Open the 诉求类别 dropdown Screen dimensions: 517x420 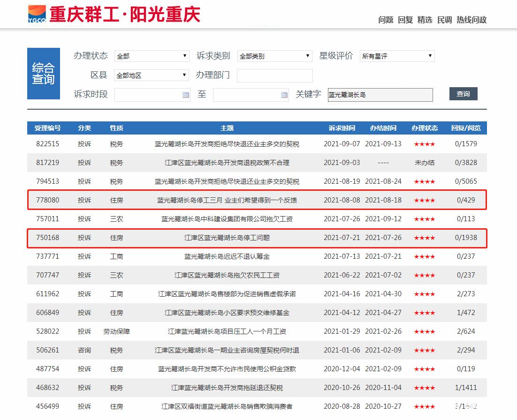point(274,56)
